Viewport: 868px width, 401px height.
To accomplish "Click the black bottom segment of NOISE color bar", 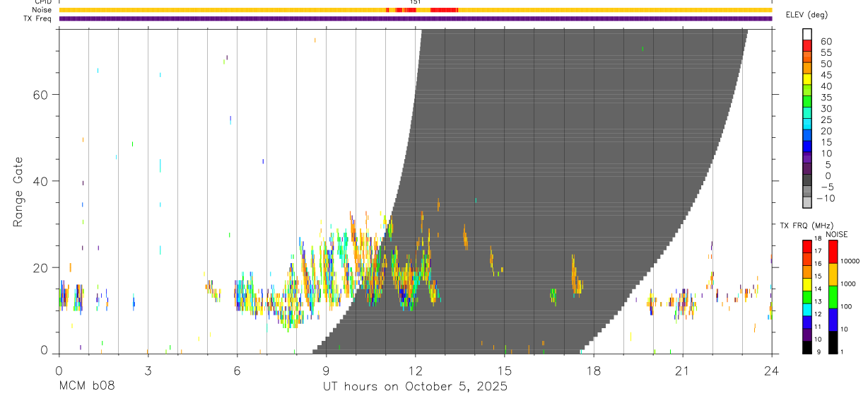I will [x=833, y=342].
